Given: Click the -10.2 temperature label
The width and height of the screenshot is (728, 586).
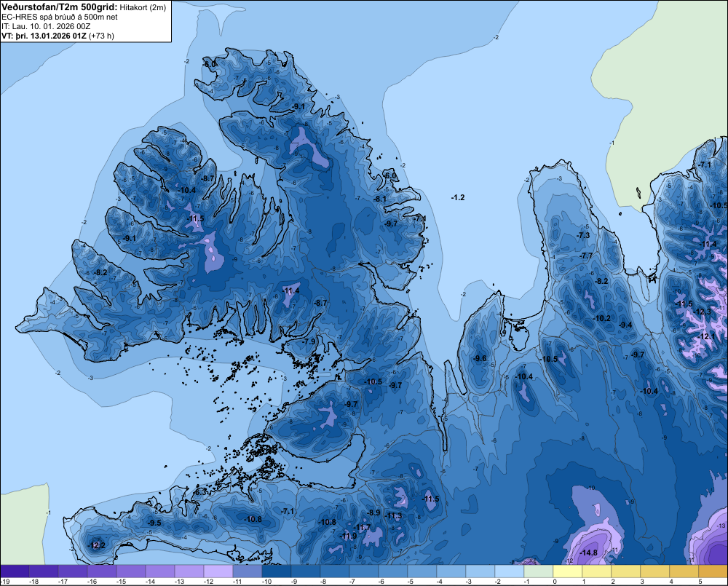Looking at the screenshot, I should tap(602, 318).
